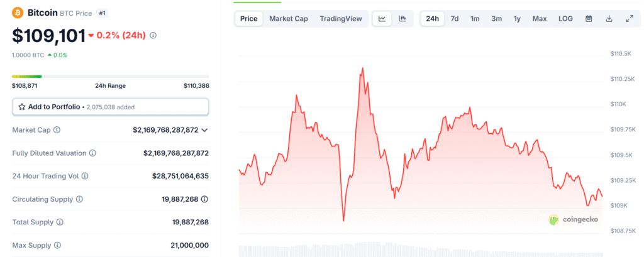Expand Market Cap details chevron

click(204, 130)
